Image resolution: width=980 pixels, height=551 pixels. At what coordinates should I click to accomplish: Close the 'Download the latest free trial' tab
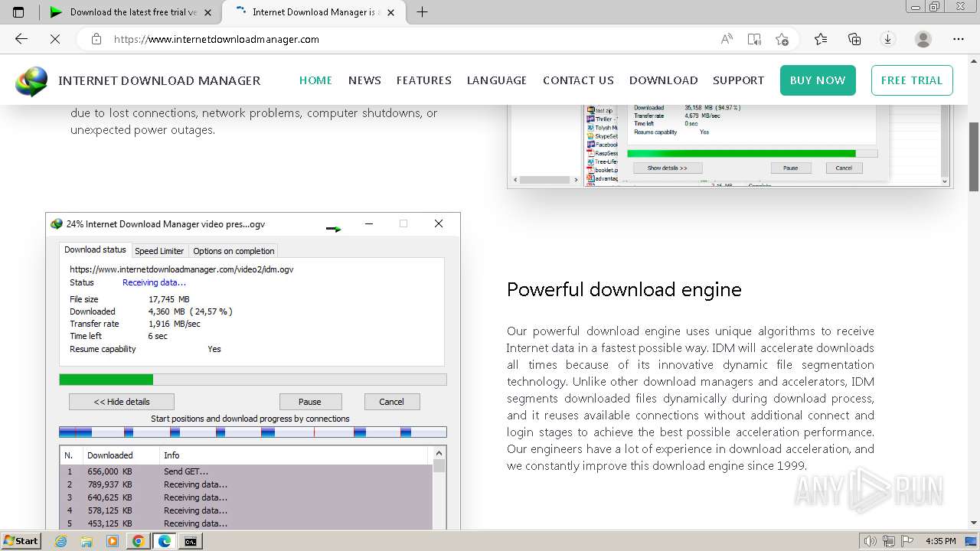pos(207,12)
